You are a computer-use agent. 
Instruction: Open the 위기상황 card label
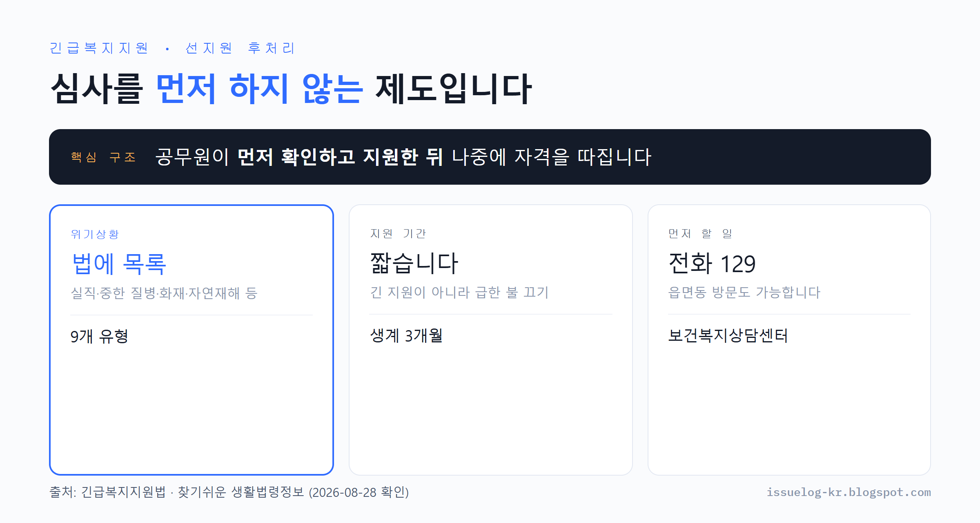tap(95, 234)
